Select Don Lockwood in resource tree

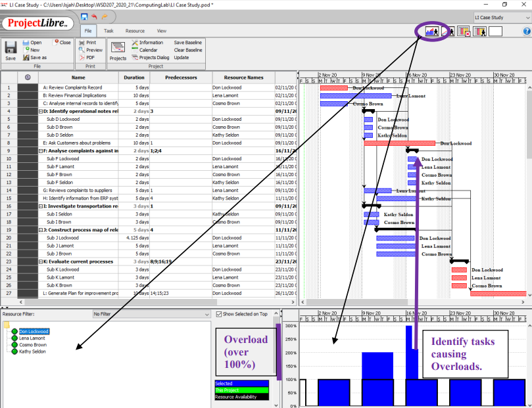point(34,331)
